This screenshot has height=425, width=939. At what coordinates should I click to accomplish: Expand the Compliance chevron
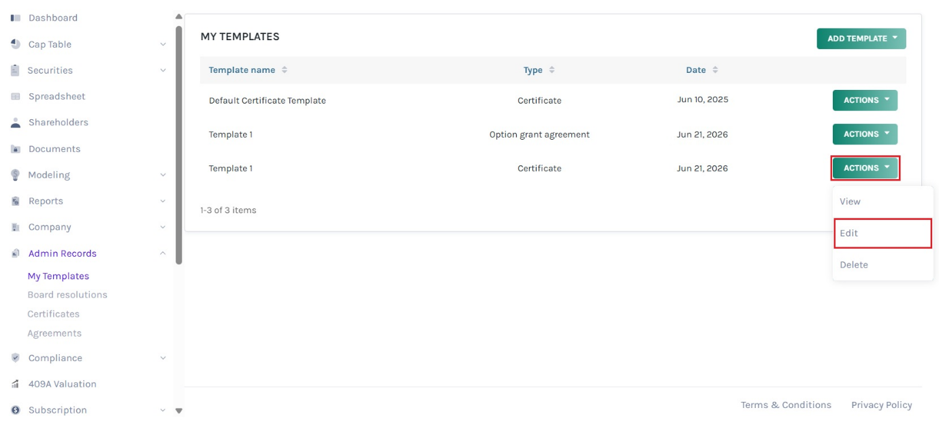tap(163, 358)
